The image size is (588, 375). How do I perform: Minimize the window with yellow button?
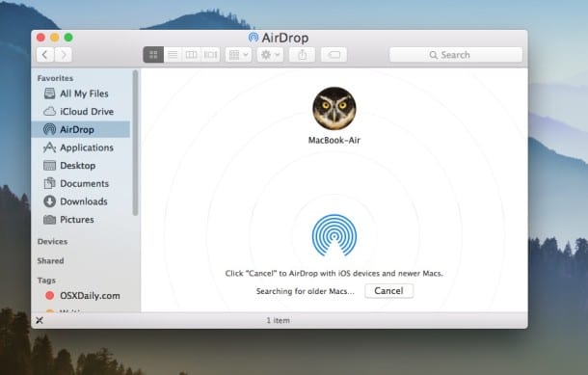55,38
